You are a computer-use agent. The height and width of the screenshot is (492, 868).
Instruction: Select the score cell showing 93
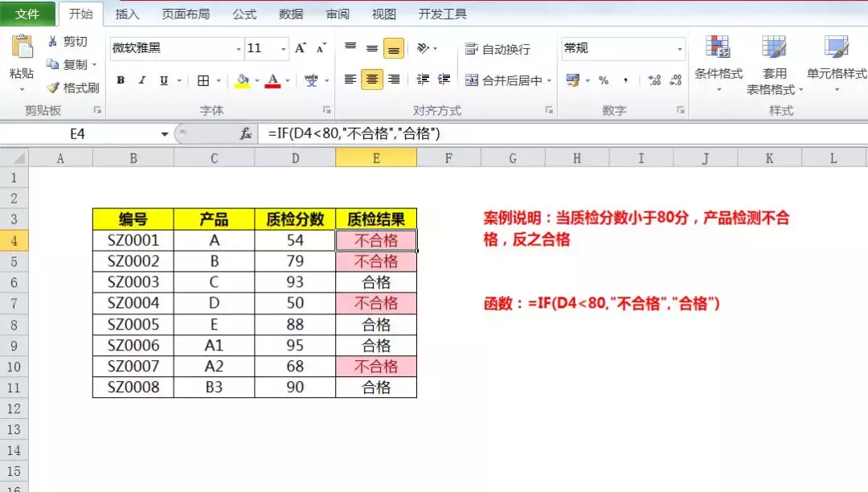click(x=295, y=282)
